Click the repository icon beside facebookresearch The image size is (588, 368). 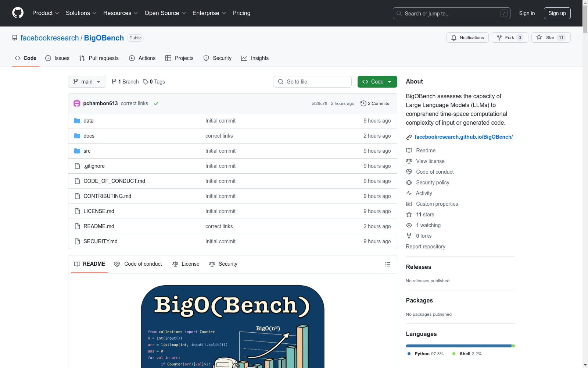(x=15, y=38)
